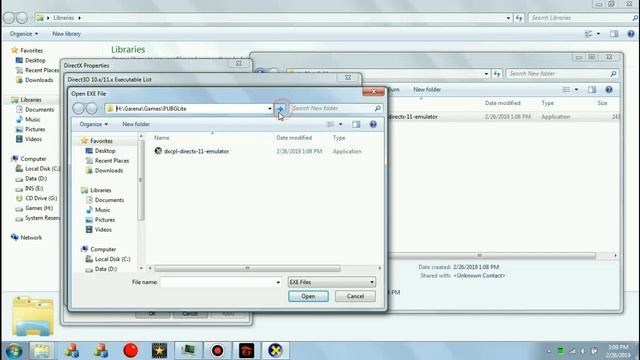Select INS (E:) in Libraries sidebar
The height and width of the screenshot is (360, 640).
29,189
